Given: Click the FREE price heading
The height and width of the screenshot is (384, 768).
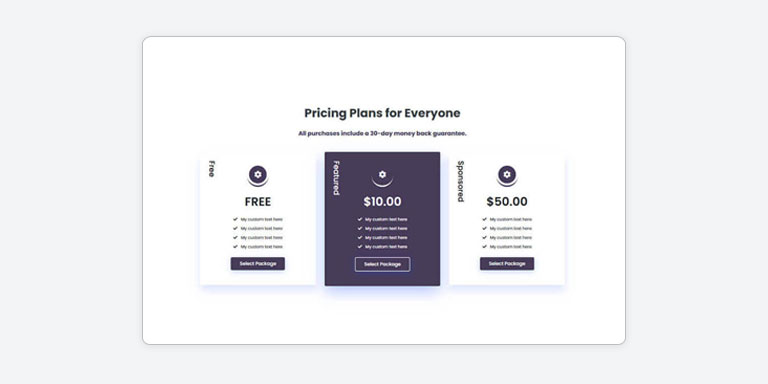Looking at the screenshot, I should [x=258, y=202].
